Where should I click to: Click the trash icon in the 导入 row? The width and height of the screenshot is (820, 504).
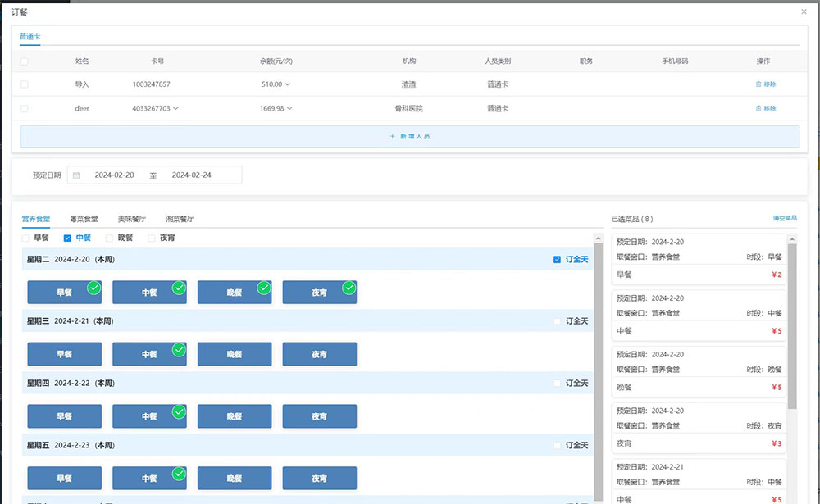(758, 84)
